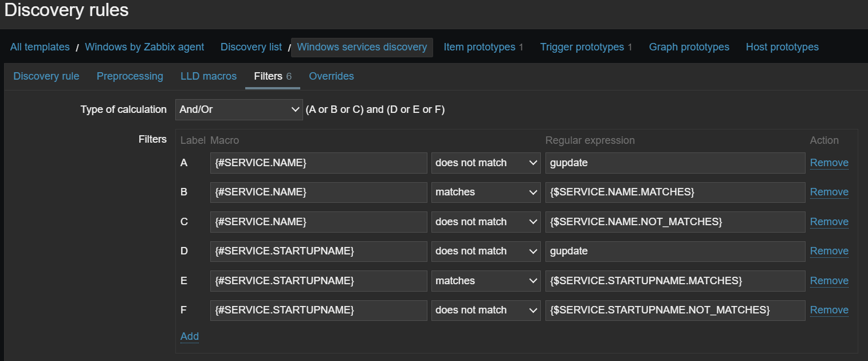This screenshot has height=361, width=868.
Task: Remove filter A with gupdate expression
Action: [x=829, y=163]
